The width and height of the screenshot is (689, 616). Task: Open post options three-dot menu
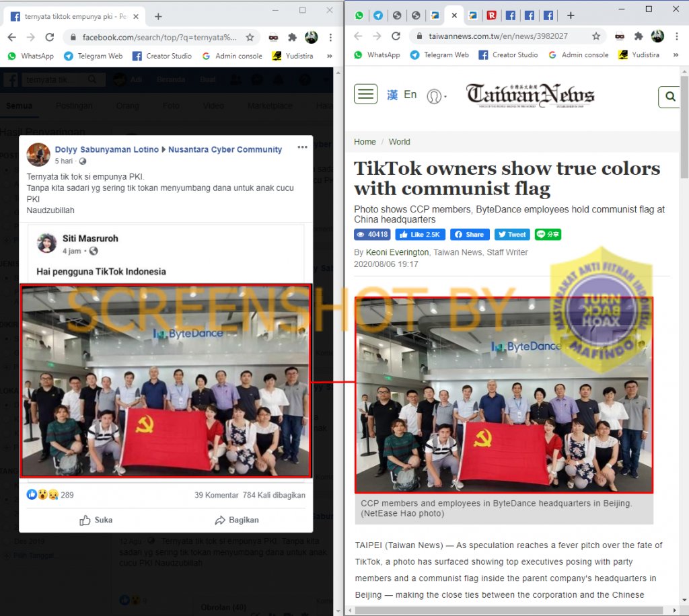(302, 147)
